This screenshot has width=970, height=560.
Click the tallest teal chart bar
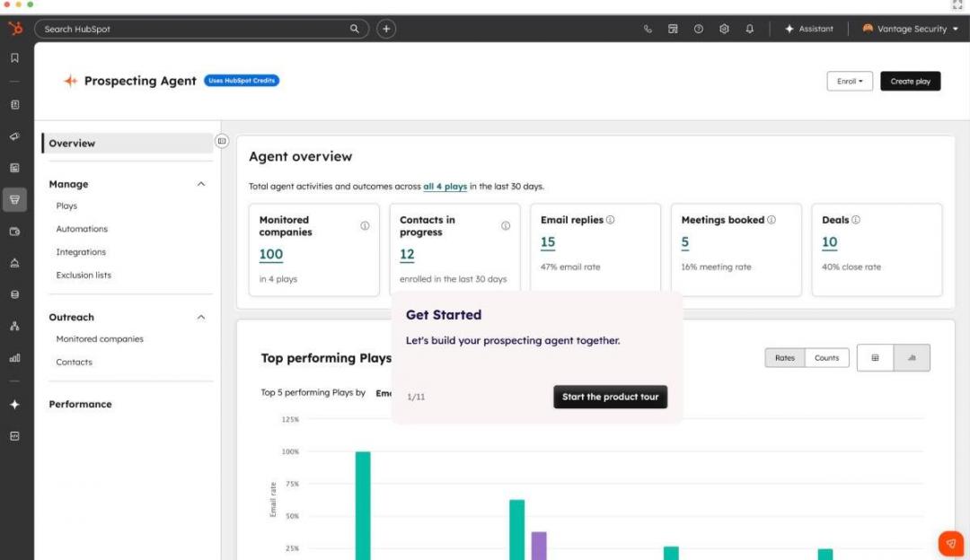coord(363,505)
